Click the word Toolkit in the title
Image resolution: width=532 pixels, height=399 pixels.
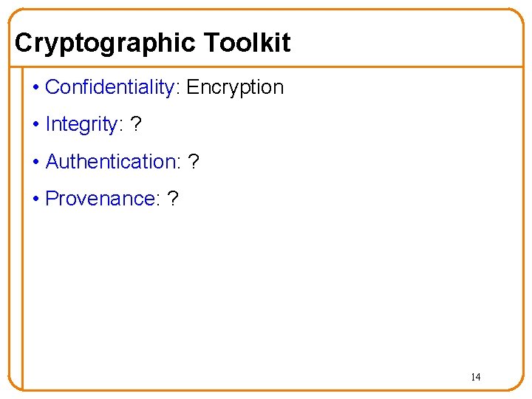(248, 42)
